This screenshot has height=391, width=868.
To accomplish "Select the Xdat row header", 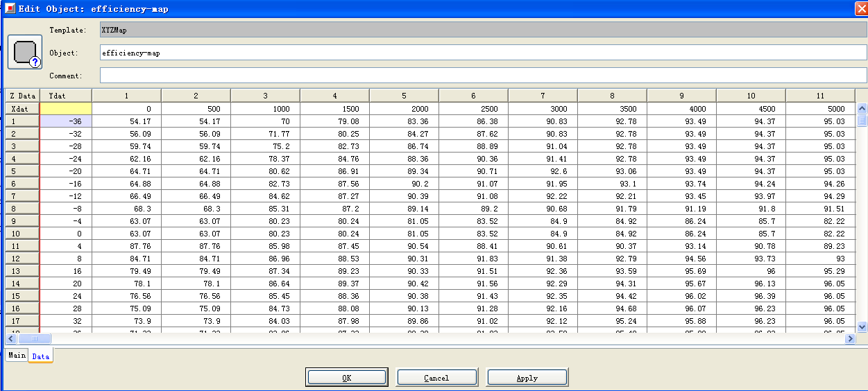I will click(22, 109).
